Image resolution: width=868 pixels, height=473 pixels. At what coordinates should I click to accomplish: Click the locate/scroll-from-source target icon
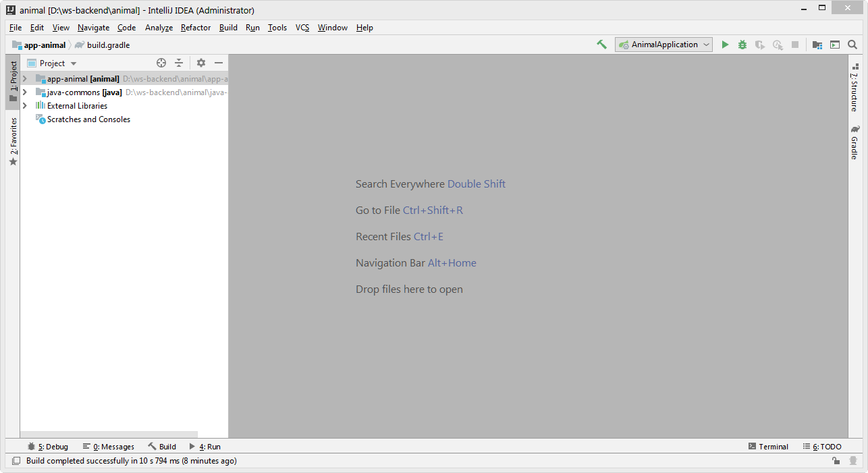161,63
